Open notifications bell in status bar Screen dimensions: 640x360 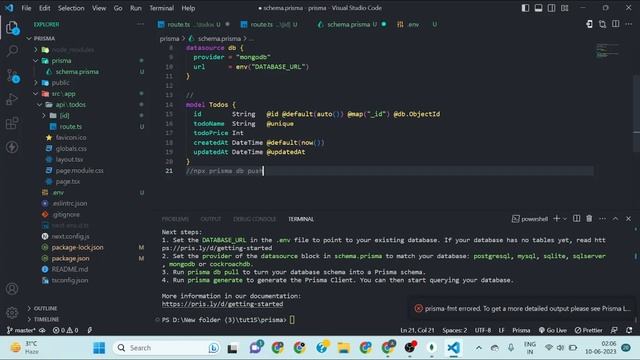[x=629, y=330]
